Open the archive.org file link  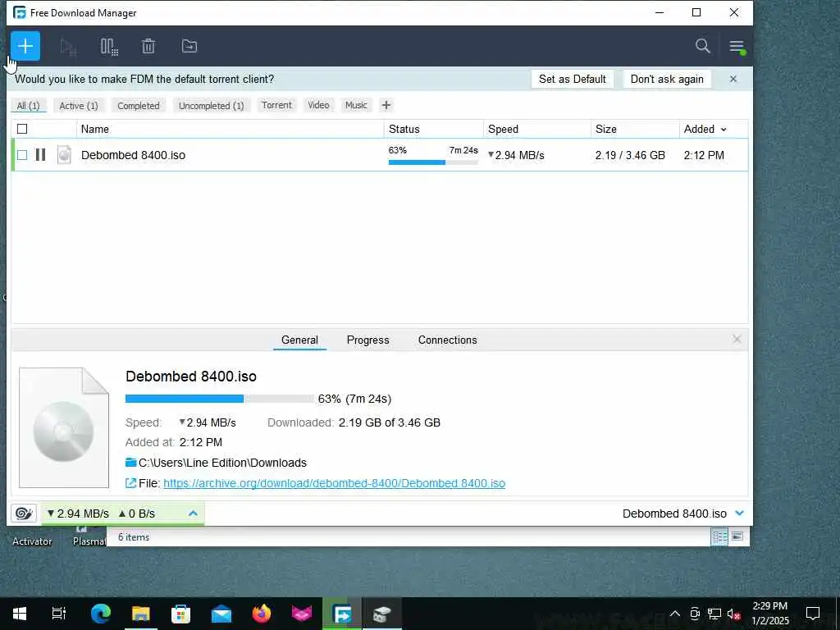[335, 483]
